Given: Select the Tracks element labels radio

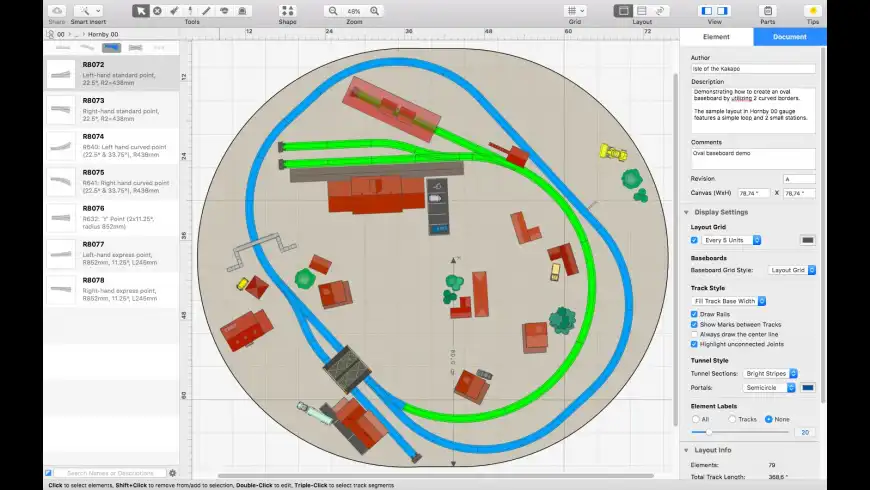Looking at the screenshot, I should (732, 419).
